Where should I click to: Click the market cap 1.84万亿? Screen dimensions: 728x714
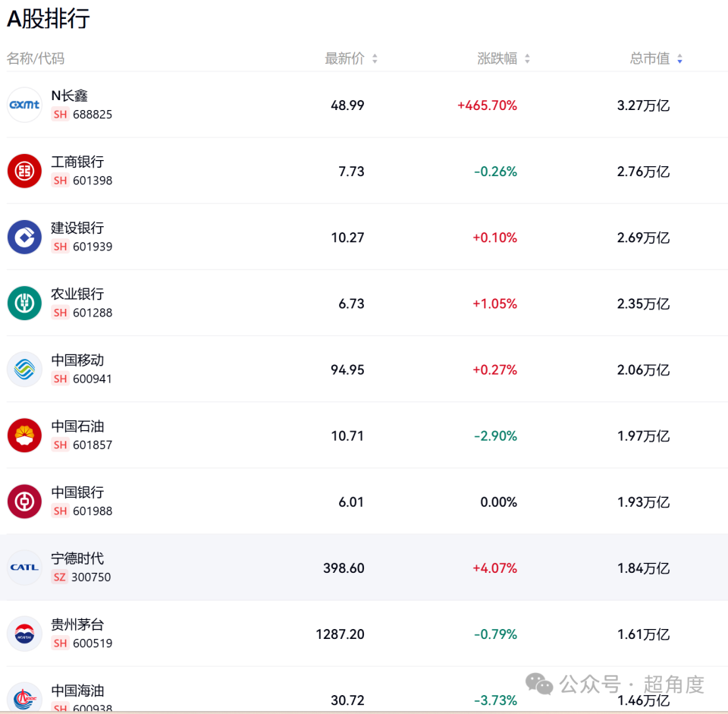(x=644, y=568)
